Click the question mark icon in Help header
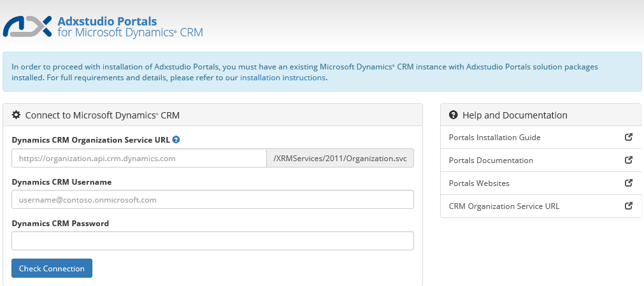 click(x=454, y=115)
